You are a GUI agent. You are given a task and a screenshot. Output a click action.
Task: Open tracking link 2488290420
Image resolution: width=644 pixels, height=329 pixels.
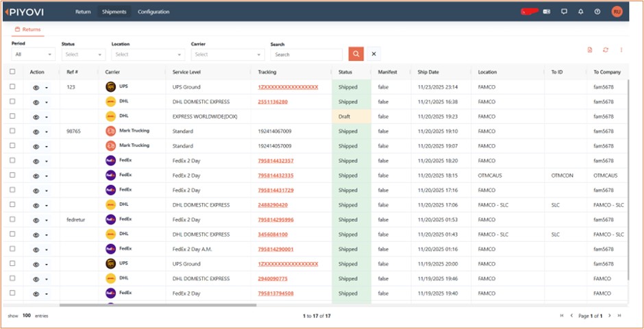point(273,205)
